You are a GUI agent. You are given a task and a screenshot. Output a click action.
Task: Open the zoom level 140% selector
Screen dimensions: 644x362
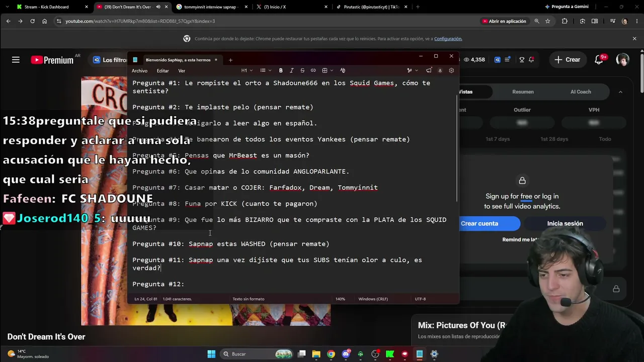(341, 299)
